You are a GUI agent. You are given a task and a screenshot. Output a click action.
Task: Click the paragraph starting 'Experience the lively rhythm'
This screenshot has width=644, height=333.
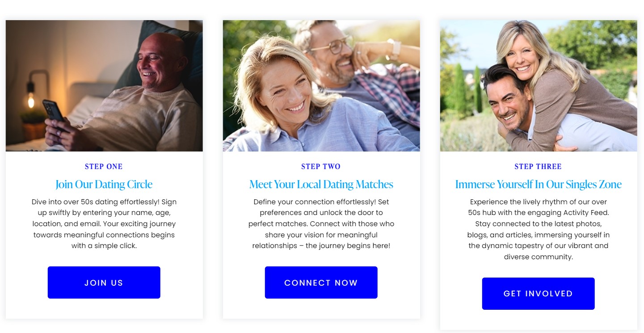[538, 229]
